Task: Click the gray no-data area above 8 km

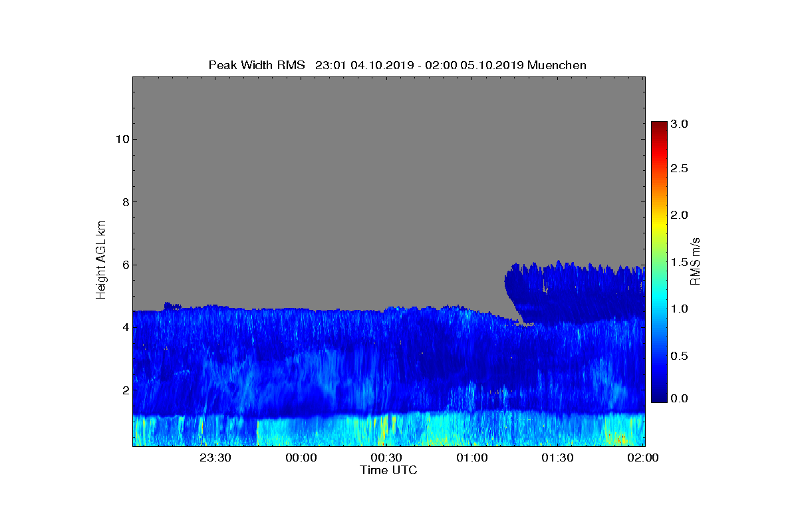Action: (x=388, y=140)
